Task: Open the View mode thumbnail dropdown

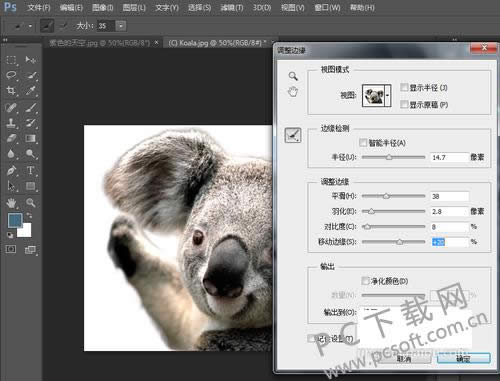Action: [x=388, y=96]
